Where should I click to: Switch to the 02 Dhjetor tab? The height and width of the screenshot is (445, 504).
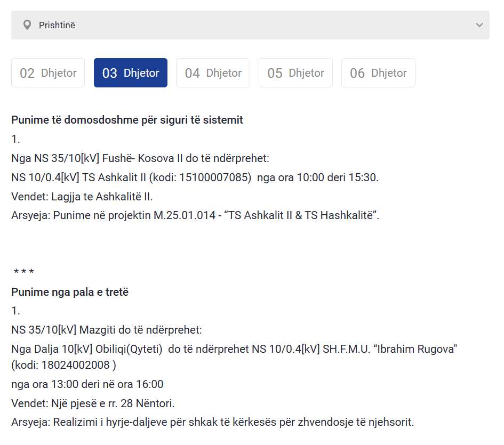click(x=48, y=73)
